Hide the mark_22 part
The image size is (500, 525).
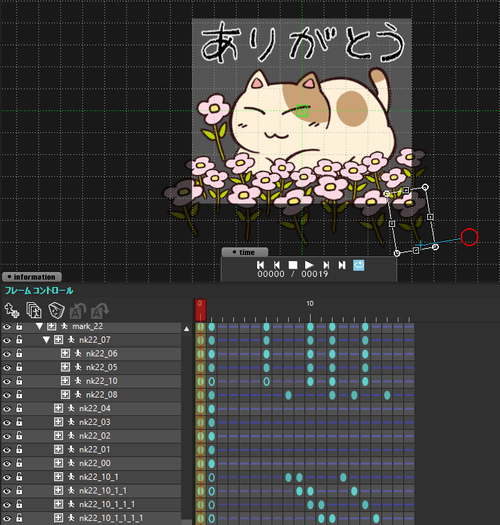coord(7,326)
